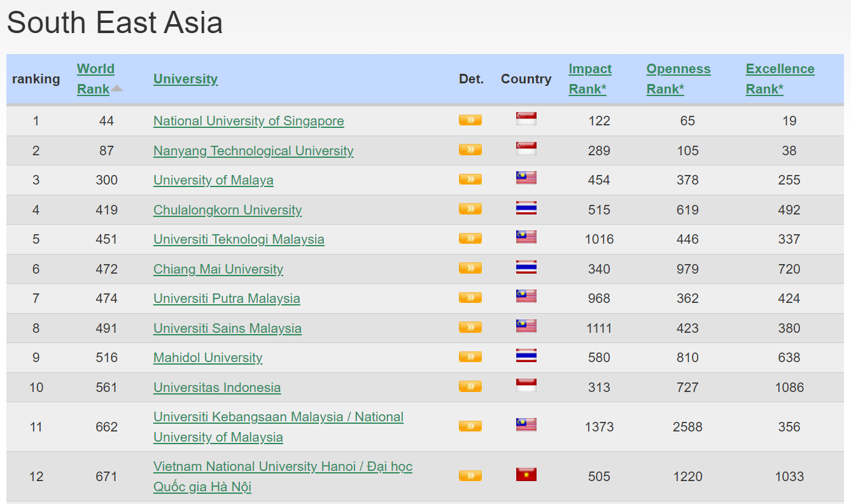Open Universiti Kebangsaan Malaysia link
Screen dimensions: 851x504
[278, 427]
